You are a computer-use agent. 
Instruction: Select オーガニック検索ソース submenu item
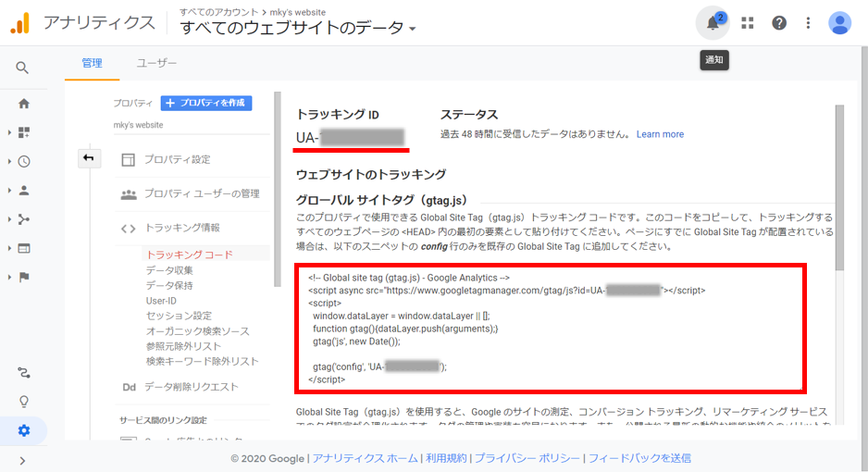[198, 331]
